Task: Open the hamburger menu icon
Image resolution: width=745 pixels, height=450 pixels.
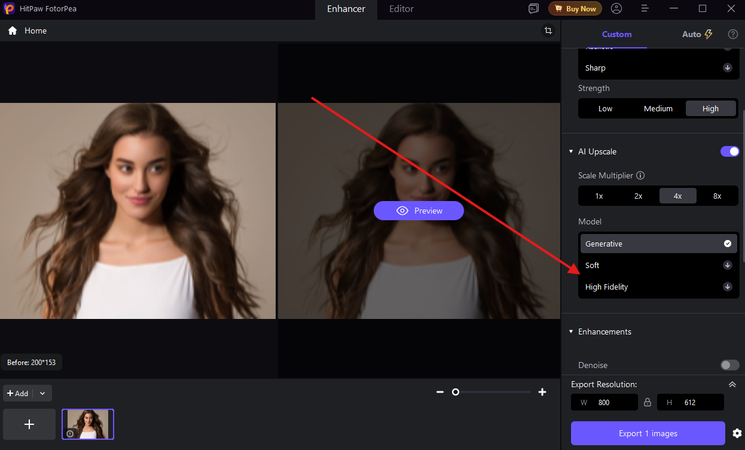Action: tap(645, 9)
